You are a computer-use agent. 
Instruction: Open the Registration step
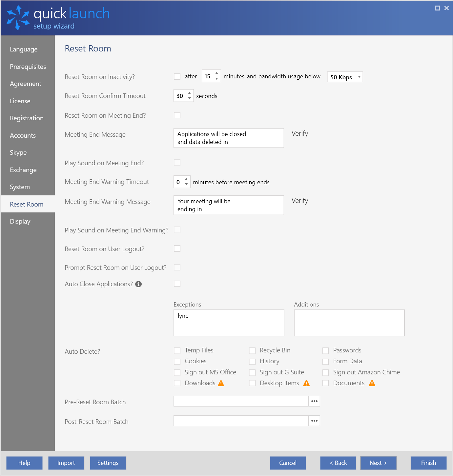[28, 118]
